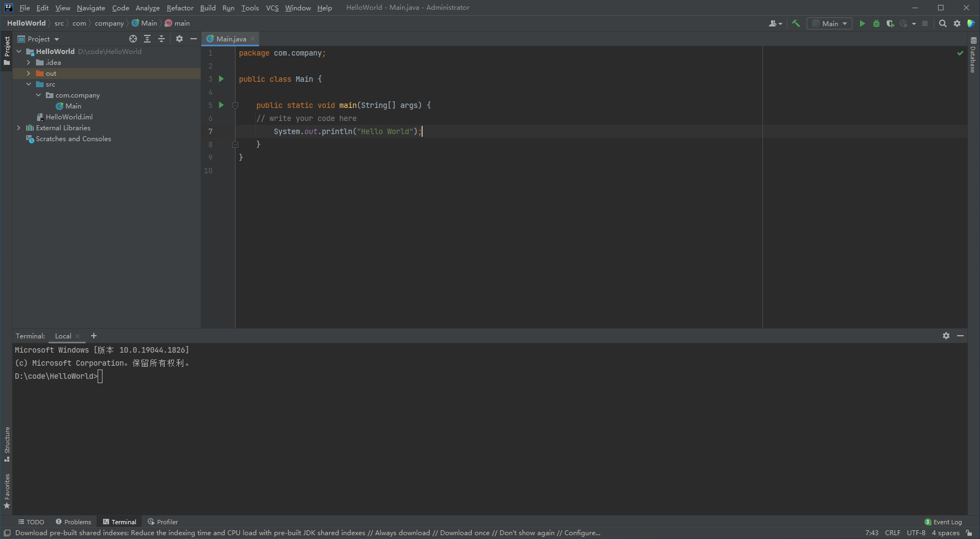
Task: Select Main class in project tree
Action: pos(73,106)
